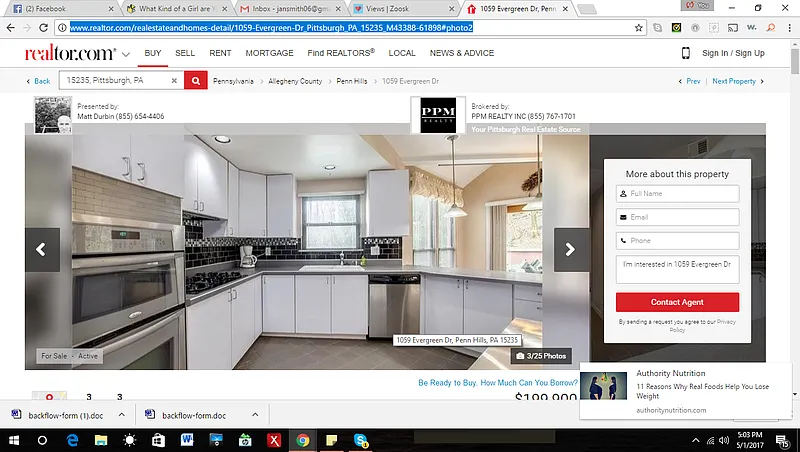The height and width of the screenshot is (452, 800).
Task: Open the Allegheny County breadcrumb
Action: (x=295, y=81)
